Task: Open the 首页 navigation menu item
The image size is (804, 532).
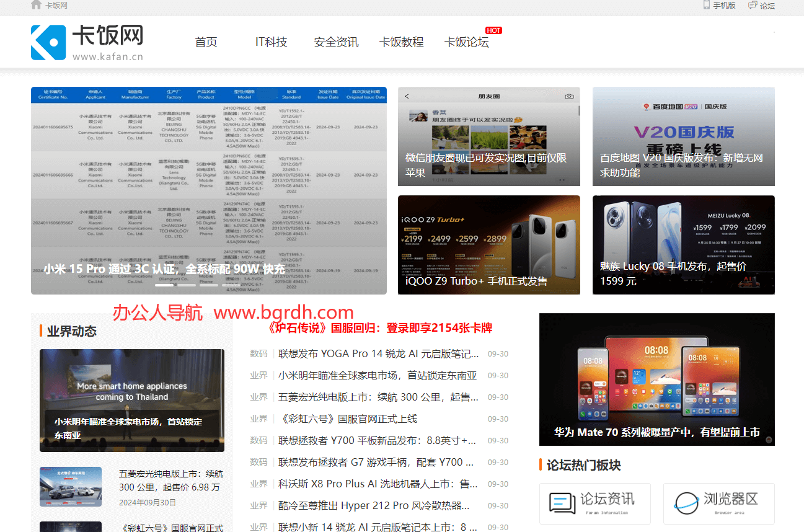Action: point(206,42)
